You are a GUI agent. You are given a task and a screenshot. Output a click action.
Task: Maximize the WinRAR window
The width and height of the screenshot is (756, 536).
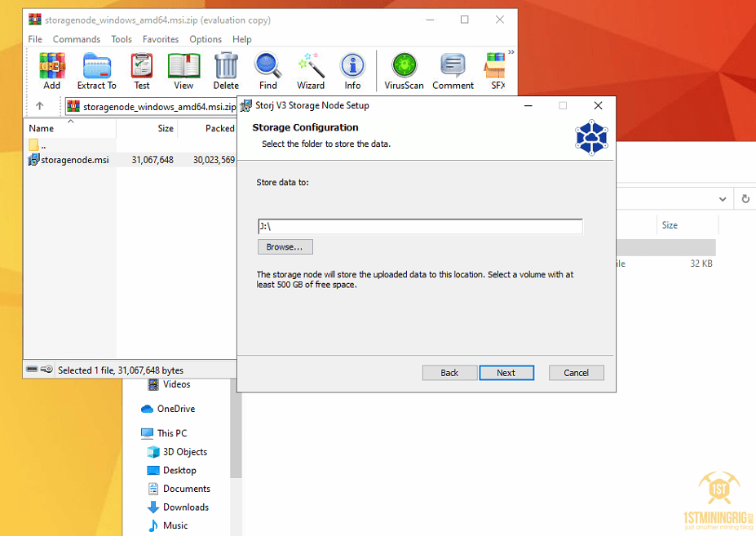(464, 20)
